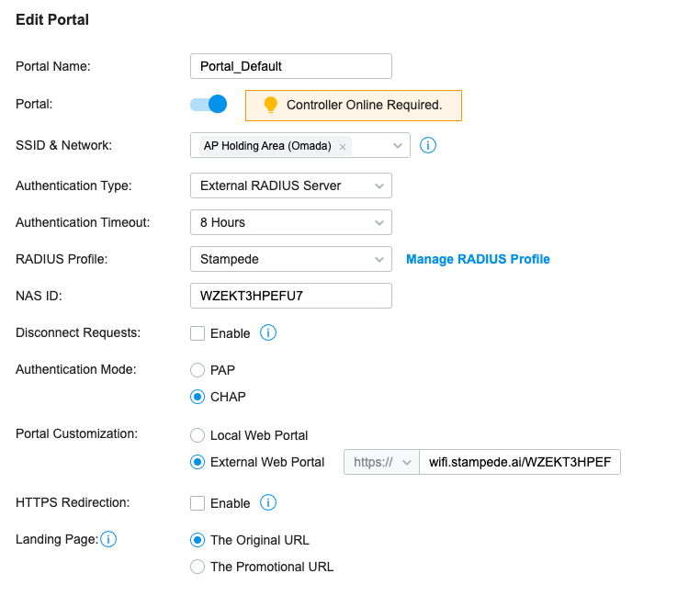Screen dimensions: 700x596
Task: Remove AP Holding Area (Omada) tag
Action: (343, 146)
